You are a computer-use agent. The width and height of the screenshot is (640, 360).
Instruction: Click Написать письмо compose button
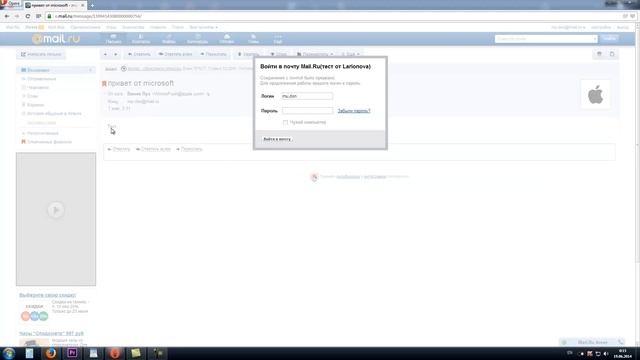[x=41, y=54]
